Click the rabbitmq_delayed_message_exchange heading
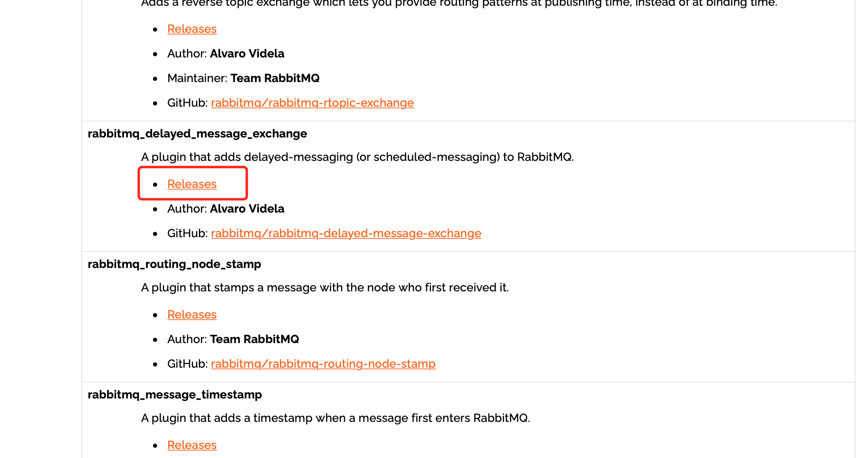The height and width of the screenshot is (458, 868). click(197, 134)
